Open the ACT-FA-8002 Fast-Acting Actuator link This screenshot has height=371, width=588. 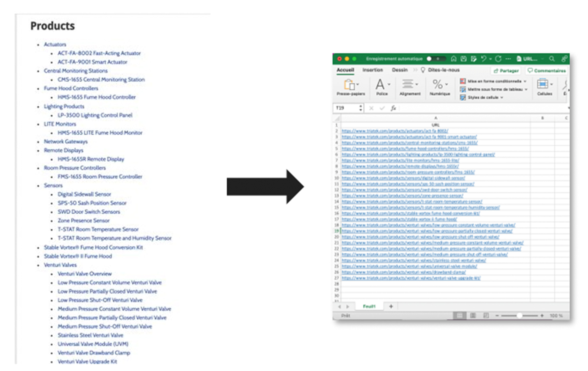99,53
